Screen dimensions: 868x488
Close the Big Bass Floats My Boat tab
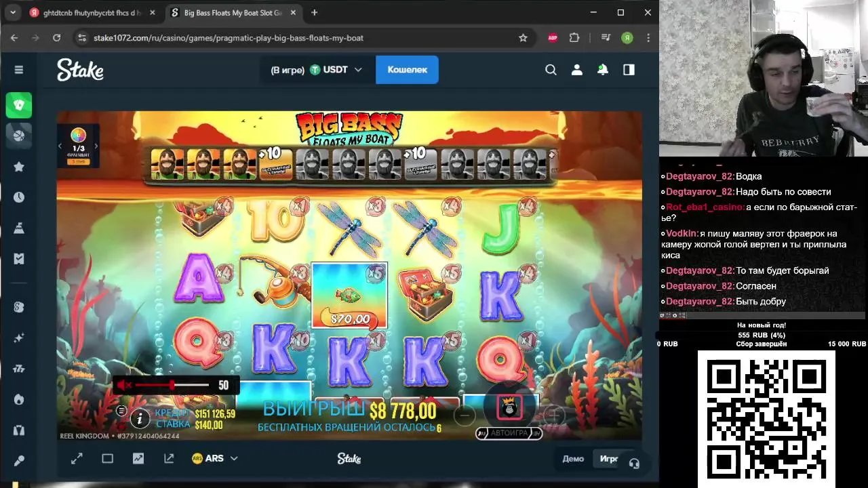(292, 13)
